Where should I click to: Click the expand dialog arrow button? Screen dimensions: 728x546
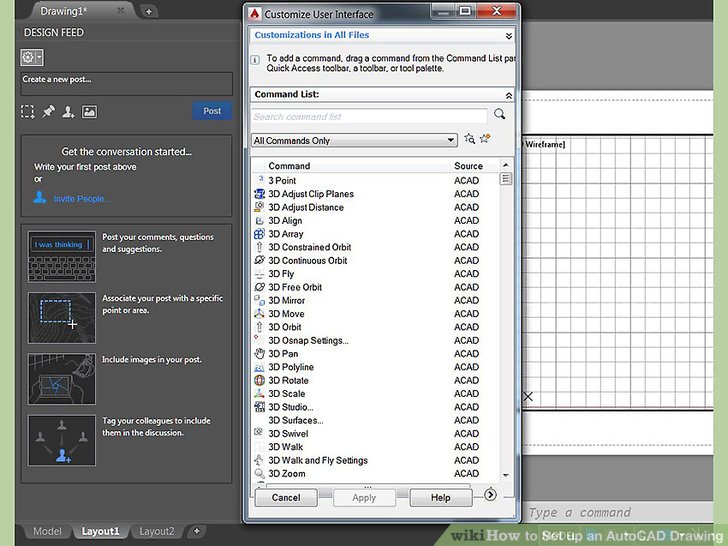tap(490, 495)
